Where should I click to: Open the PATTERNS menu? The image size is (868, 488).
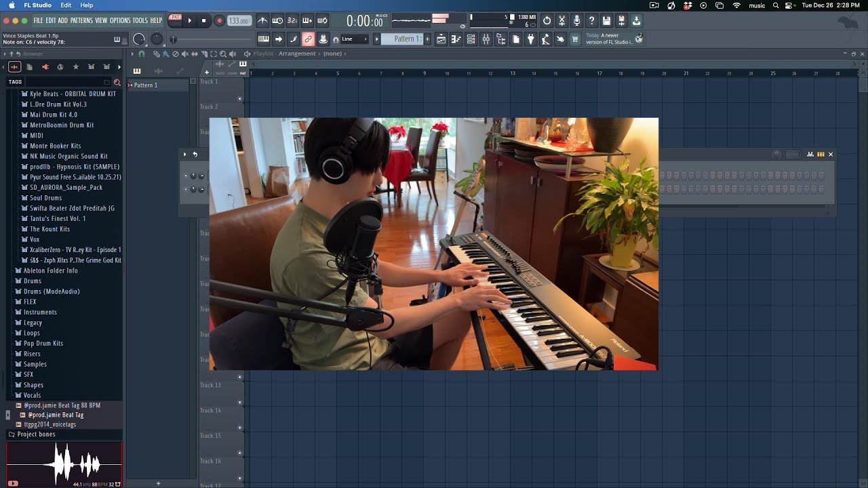(x=82, y=21)
